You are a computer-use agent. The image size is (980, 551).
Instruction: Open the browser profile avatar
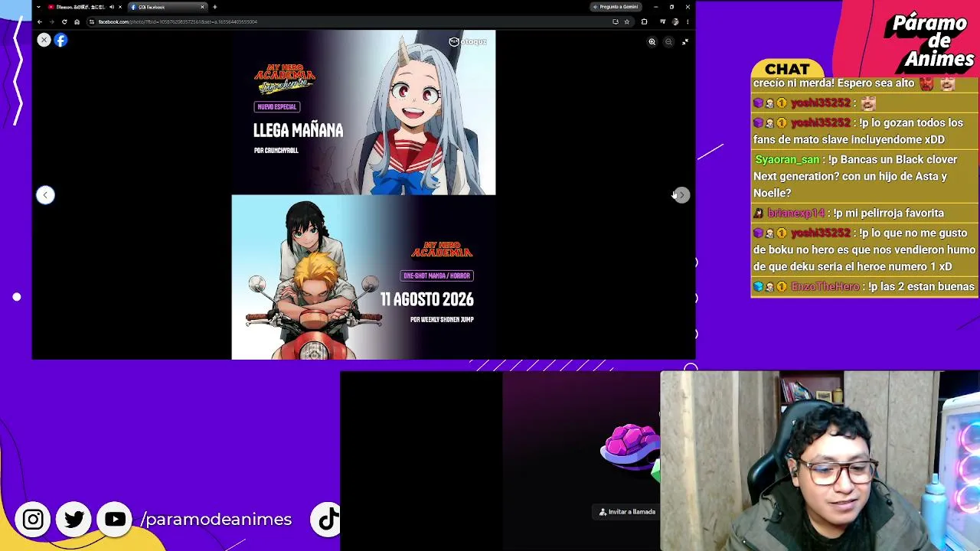coord(675,21)
